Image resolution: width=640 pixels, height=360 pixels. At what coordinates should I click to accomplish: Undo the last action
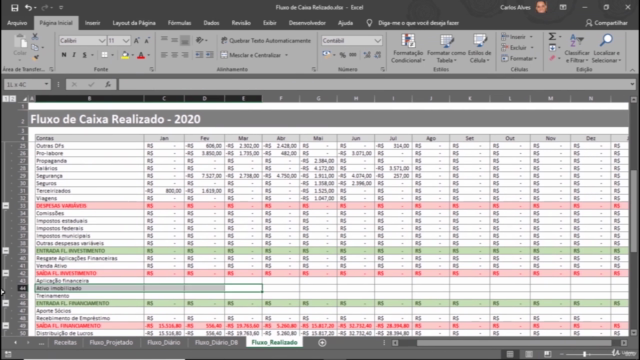(x=28, y=7)
